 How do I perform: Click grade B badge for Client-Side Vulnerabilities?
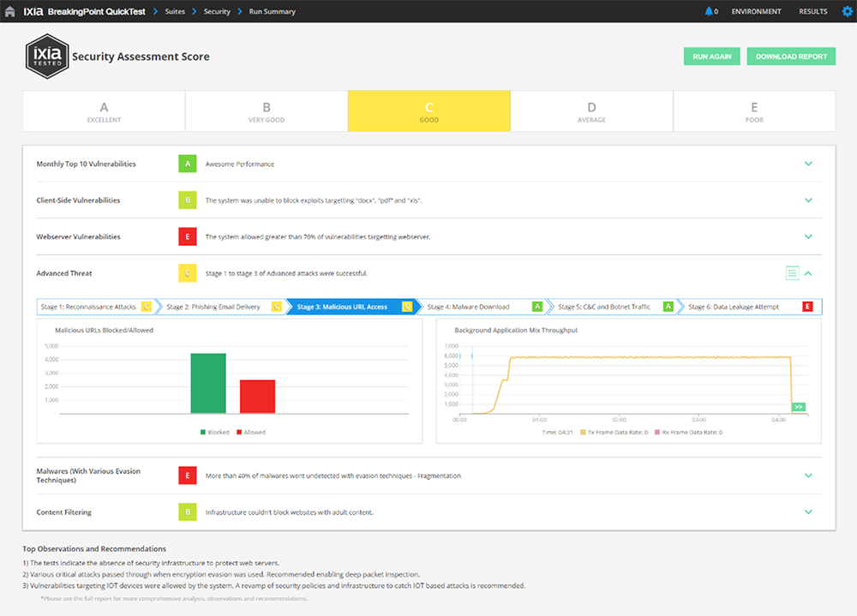point(188,200)
